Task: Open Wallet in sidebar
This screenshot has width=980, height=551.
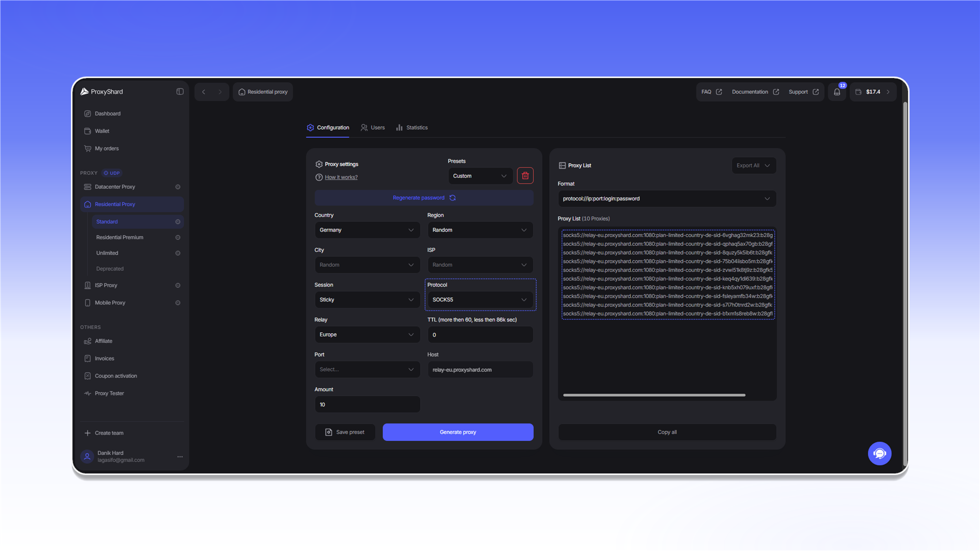Action: pyautogui.click(x=132, y=131)
